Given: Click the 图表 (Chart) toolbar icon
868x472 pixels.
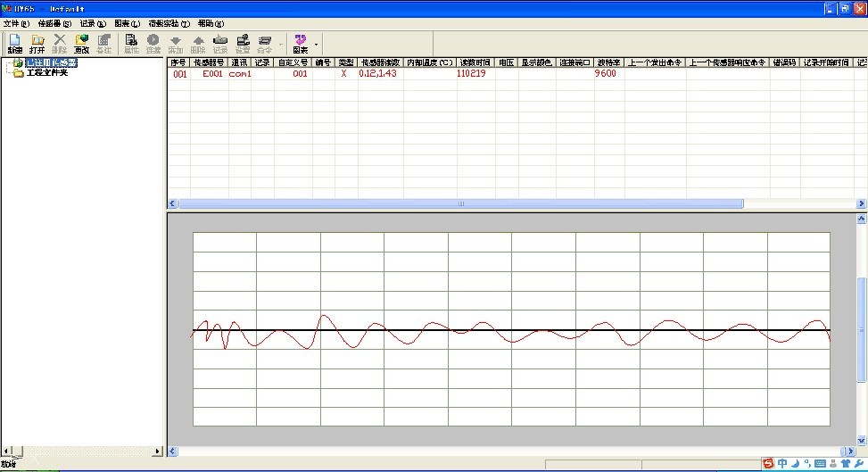Looking at the screenshot, I should (x=300, y=44).
